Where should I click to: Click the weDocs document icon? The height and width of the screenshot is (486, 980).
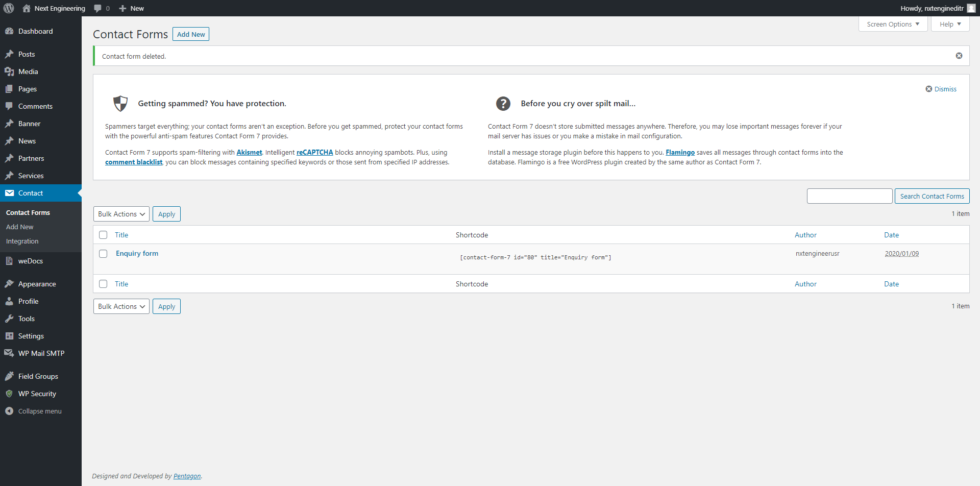click(9, 261)
